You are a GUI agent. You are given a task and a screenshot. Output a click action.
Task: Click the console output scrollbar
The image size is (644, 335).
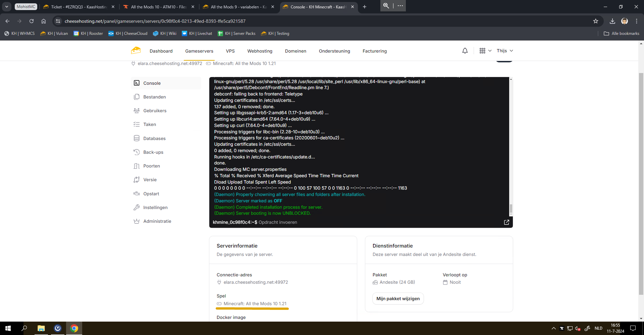511,208
